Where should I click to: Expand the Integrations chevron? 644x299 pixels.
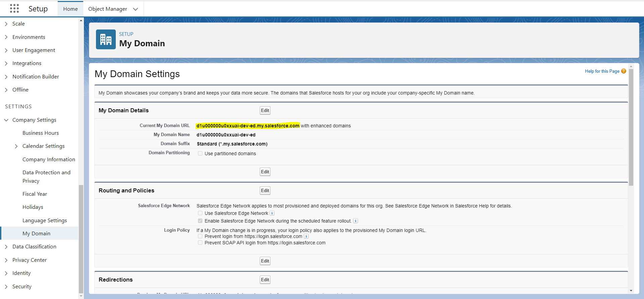6,63
